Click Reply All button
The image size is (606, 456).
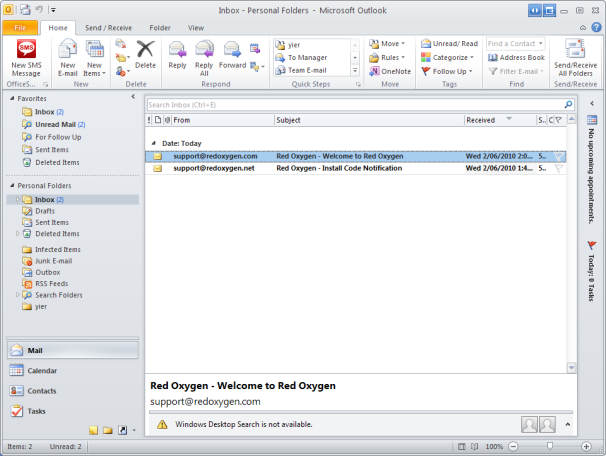coord(204,58)
